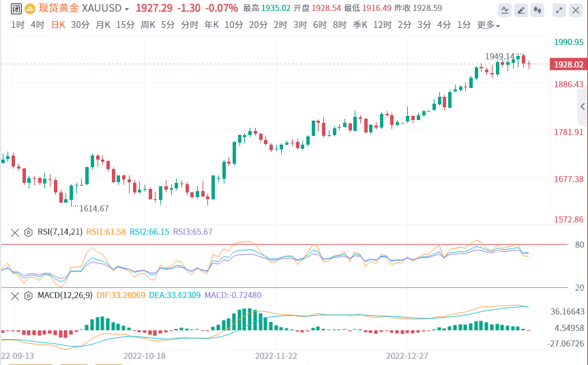Viewport: 588px width, 365px height.
Task: Switch to 月K monthly chart
Action: [x=103, y=25]
